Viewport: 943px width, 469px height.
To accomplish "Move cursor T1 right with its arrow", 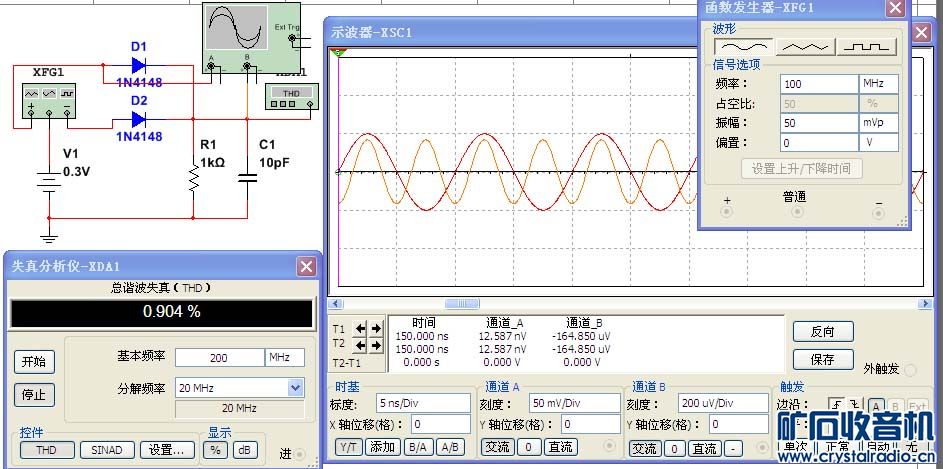I will [376, 329].
